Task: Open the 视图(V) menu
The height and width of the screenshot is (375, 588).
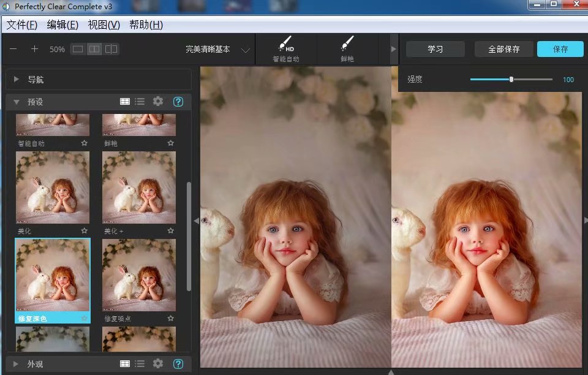Action: [x=104, y=25]
